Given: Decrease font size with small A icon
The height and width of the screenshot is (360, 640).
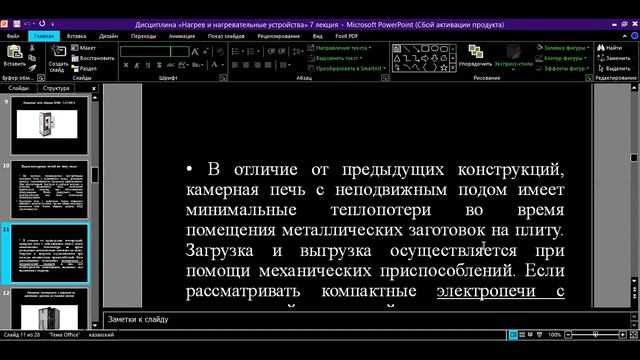Looking at the screenshot, I should (x=205, y=51).
